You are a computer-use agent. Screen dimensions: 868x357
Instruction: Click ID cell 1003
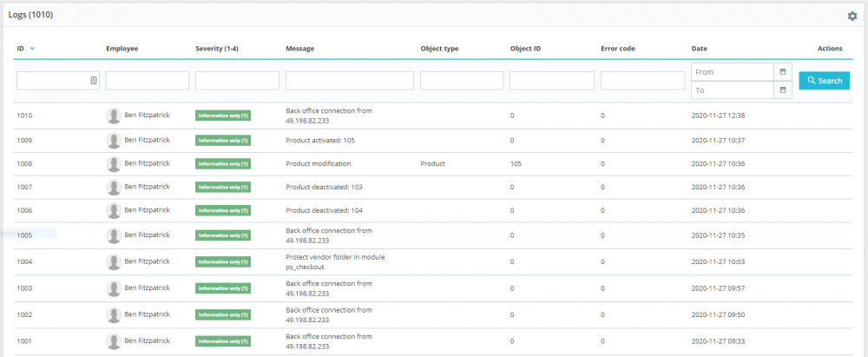pyautogui.click(x=24, y=289)
